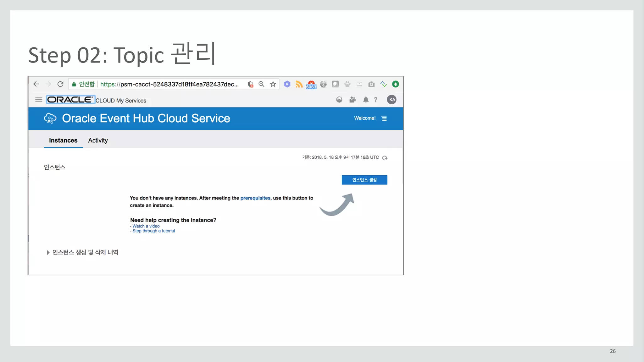Click the browser back arrow

(x=36, y=84)
